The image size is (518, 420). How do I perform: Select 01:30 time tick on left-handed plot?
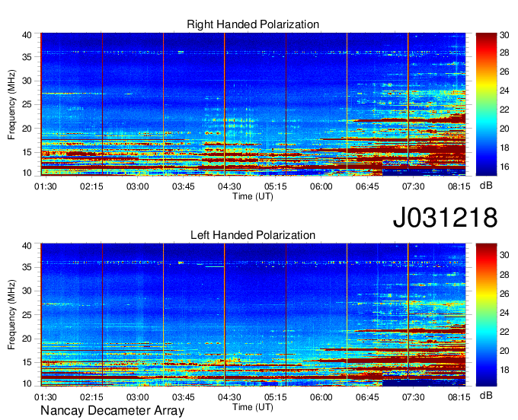click(46, 397)
